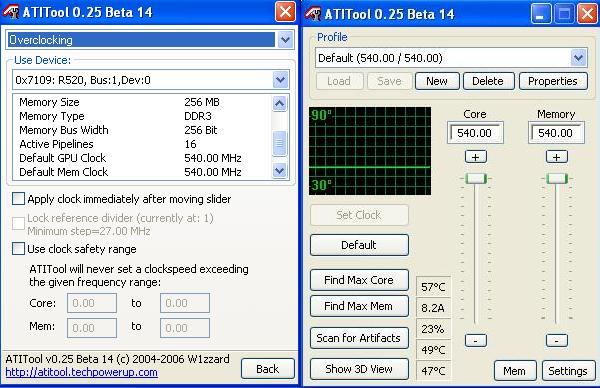Image resolution: width=600 pixels, height=388 pixels.
Task: Click the 8.2A current readout
Action: 433,308
